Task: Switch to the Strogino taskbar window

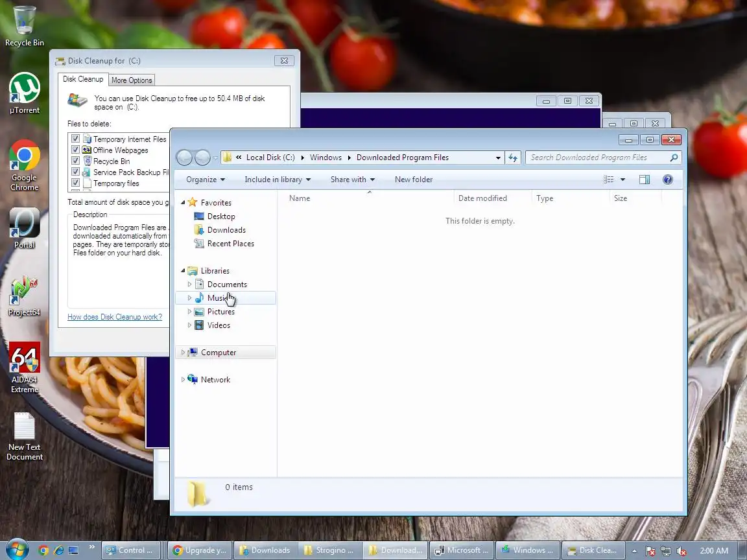Action: [x=330, y=550]
